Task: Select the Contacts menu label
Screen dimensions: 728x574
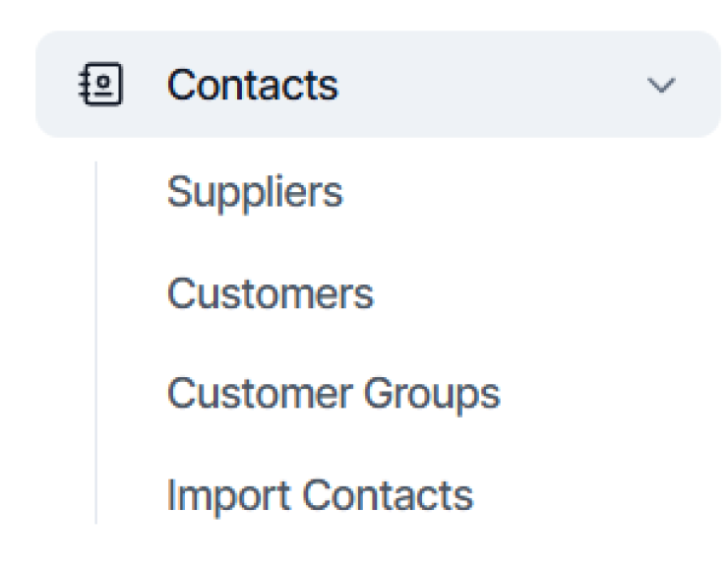Action: (252, 86)
